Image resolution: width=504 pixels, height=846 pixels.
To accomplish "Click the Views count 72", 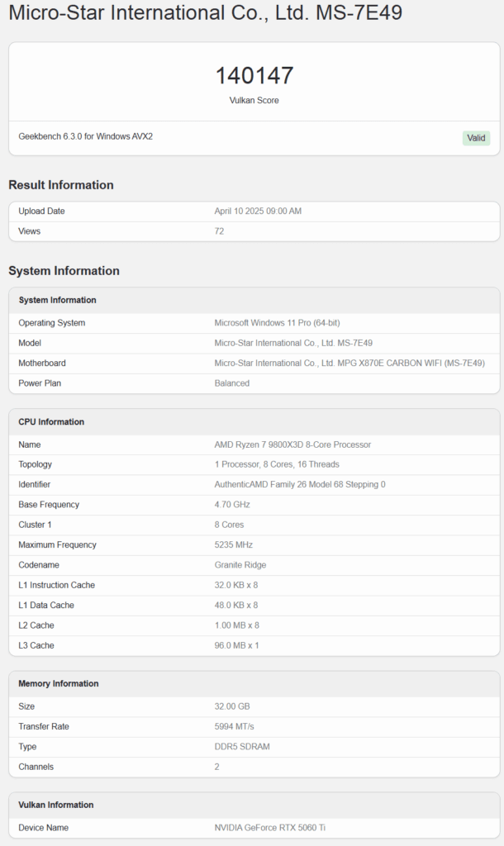I will (x=219, y=231).
